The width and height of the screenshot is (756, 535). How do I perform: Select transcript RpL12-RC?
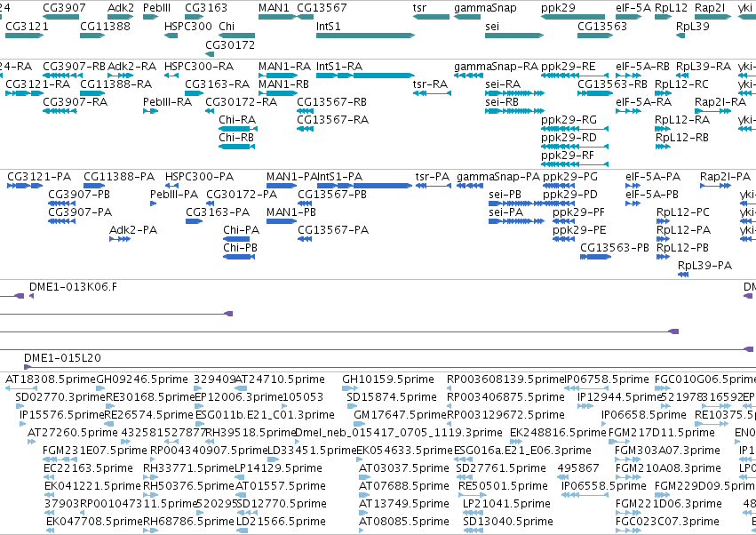(x=681, y=84)
